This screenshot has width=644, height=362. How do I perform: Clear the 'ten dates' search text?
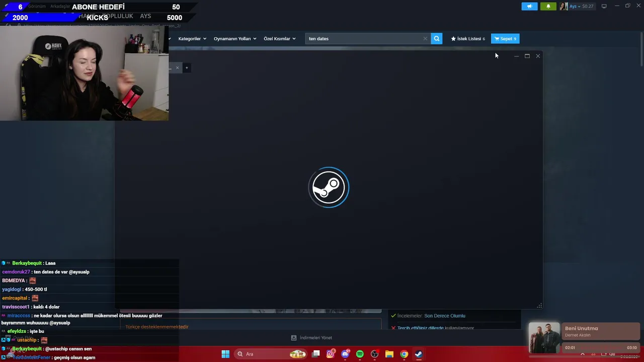(x=425, y=39)
